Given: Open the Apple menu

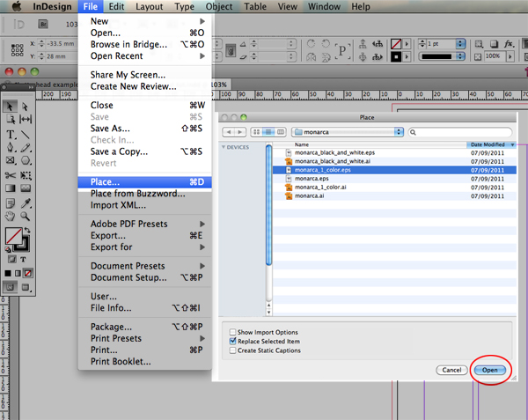Looking at the screenshot, I should [x=17, y=6].
